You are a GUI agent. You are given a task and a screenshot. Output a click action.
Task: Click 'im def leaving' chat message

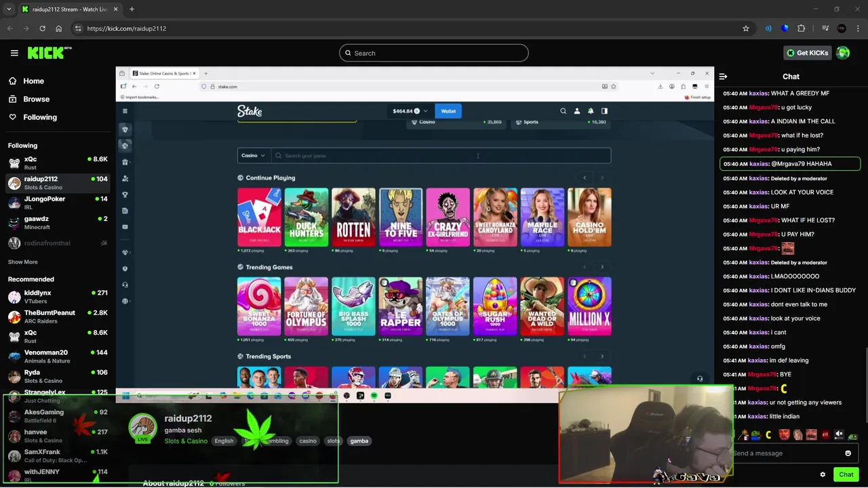click(789, 361)
